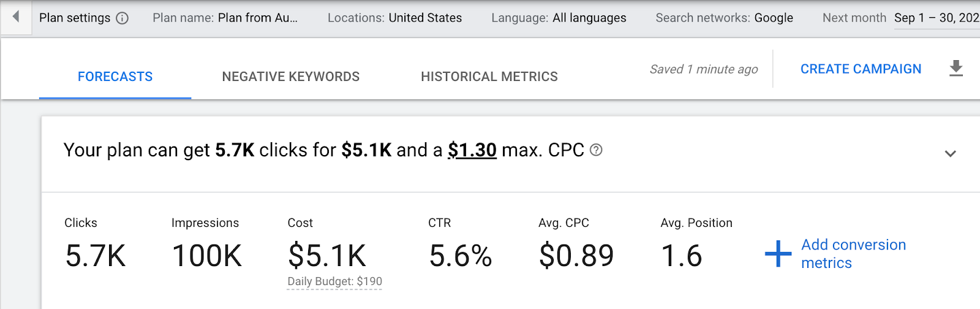The width and height of the screenshot is (980, 309).
Task: Edit the plan name field
Action: (257, 18)
